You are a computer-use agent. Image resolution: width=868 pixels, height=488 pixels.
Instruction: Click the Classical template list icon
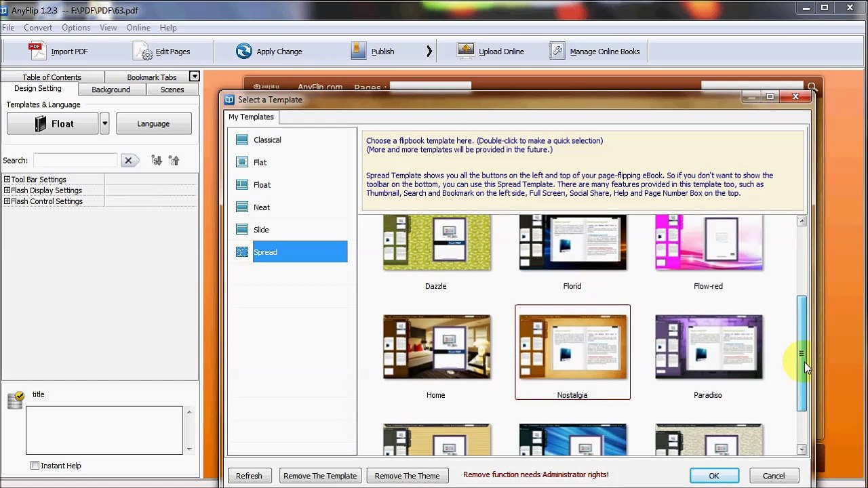point(242,140)
